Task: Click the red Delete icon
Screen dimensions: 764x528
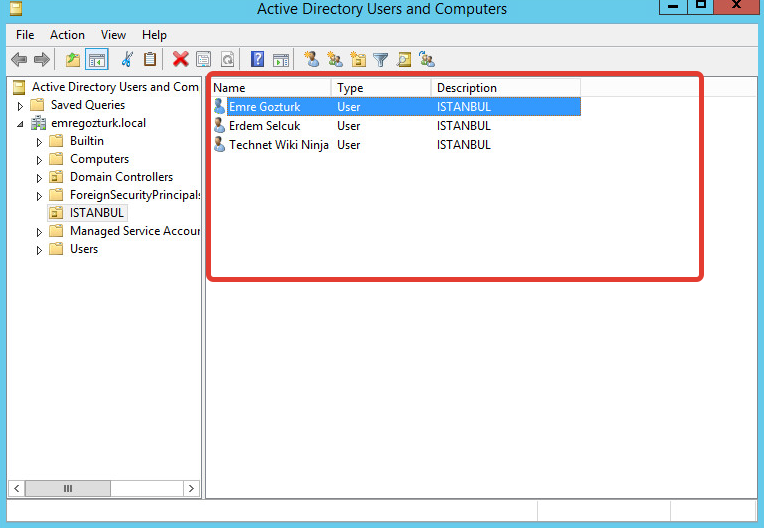Action: (180, 60)
